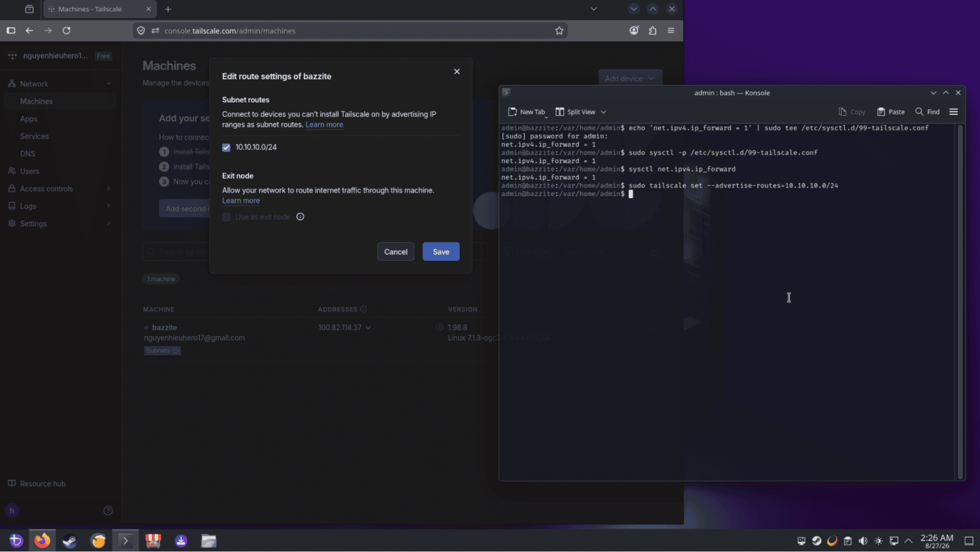Open the Firefox account icon
This screenshot has height=552, width=980.
point(634,30)
